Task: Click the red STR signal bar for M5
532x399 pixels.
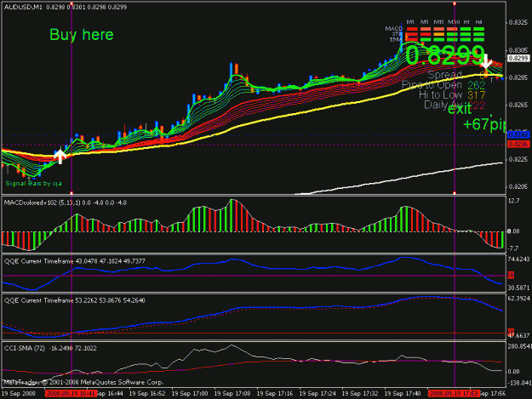Action: (426, 34)
